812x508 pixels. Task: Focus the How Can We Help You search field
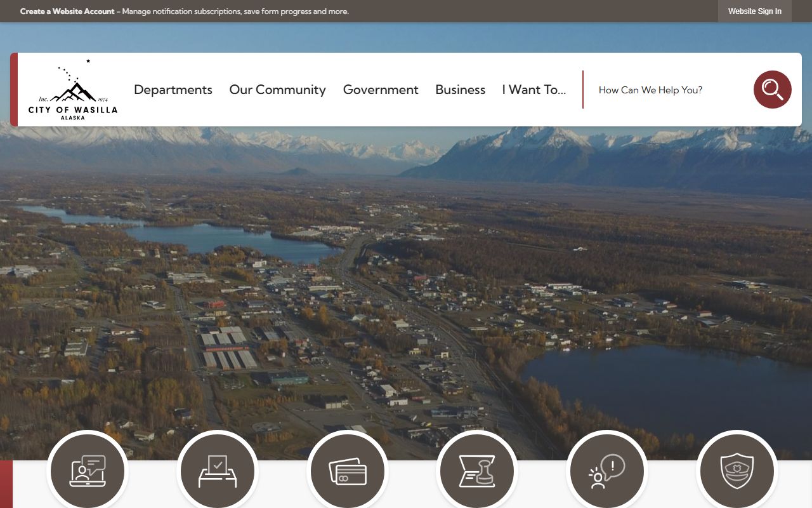point(666,90)
